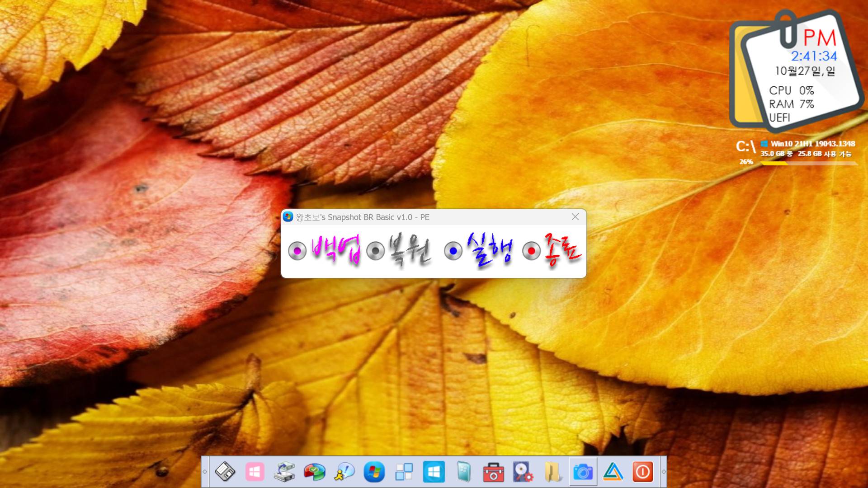Open the drive backup arrow dock icon

click(284, 472)
